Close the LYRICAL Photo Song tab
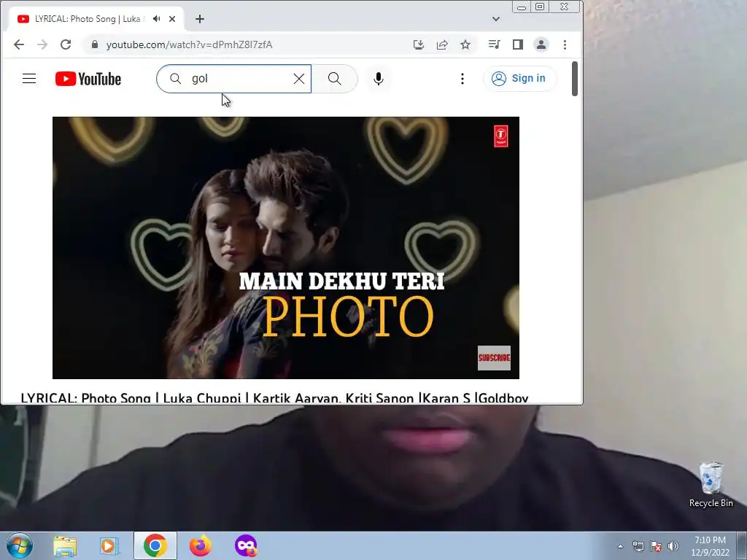This screenshot has width=747, height=560. click(x=172, y=19)
